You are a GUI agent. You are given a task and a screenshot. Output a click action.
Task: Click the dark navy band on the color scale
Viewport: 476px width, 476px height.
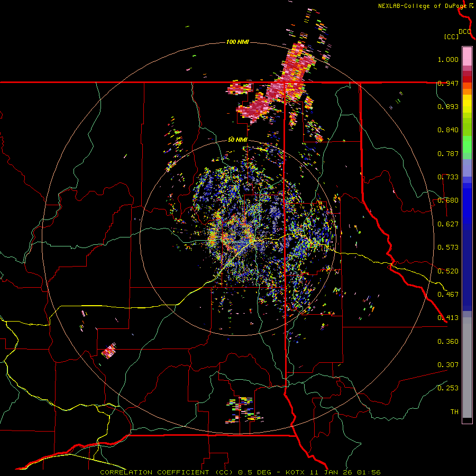point(467,270)
